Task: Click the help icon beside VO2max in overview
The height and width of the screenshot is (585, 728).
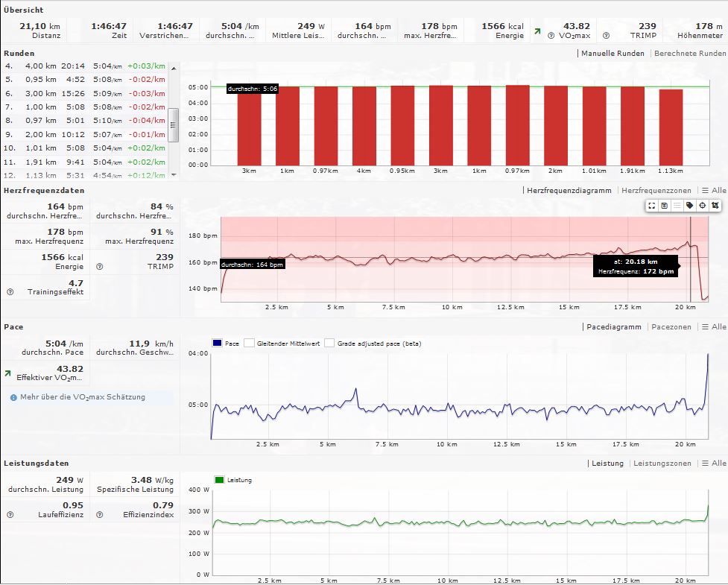Action: 551,36
